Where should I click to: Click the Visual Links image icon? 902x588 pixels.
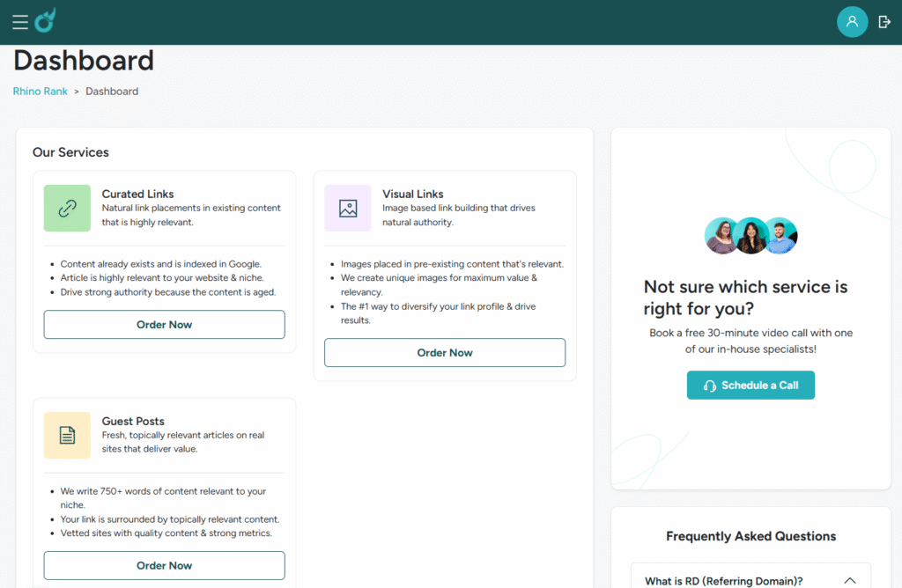348,208
